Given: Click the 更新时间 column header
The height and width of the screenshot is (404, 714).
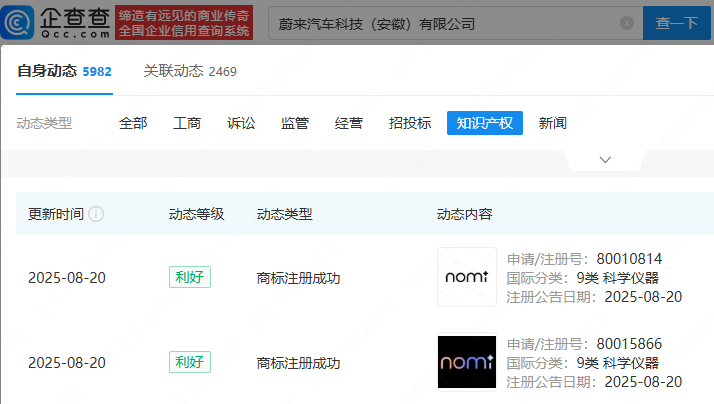Looking at the screenshot, I should [56, 214].
